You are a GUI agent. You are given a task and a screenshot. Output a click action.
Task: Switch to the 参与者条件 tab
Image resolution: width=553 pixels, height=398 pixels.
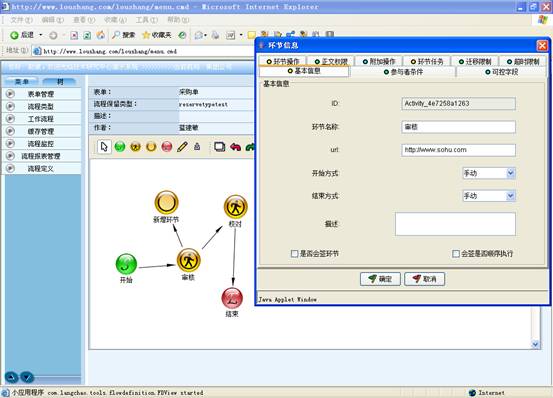point(403,72)
